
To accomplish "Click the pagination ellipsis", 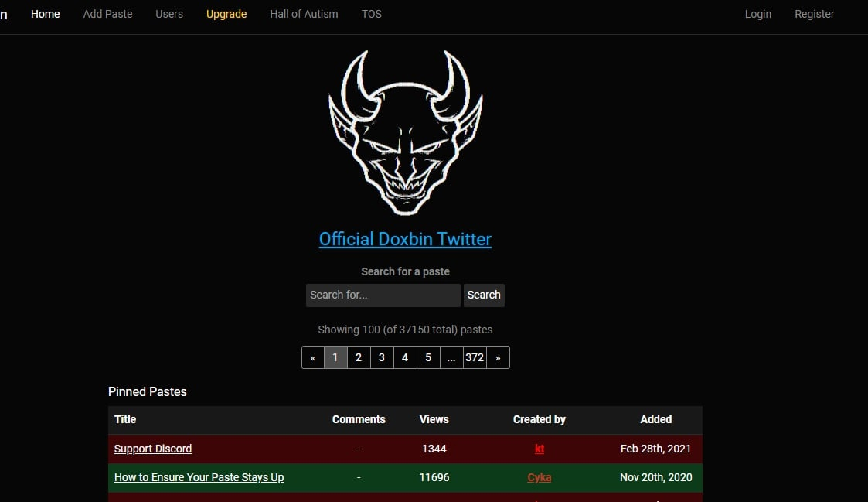I will pos(451,357).
